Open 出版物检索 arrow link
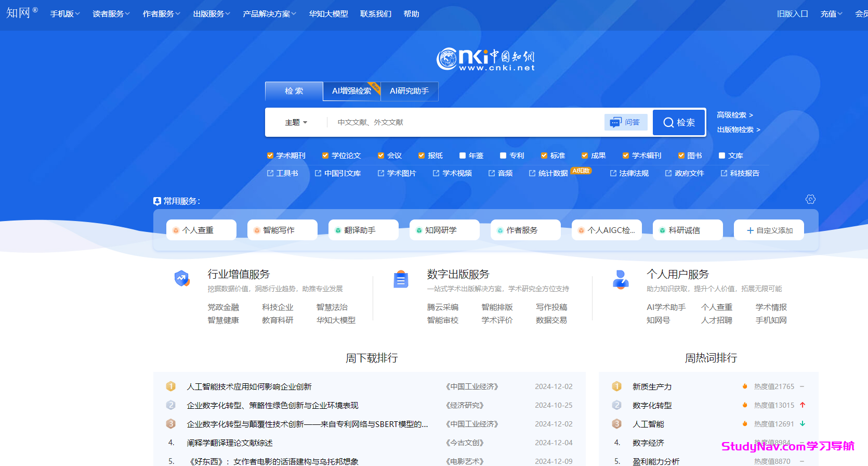This screenshot has height=466, width=868. click(739, 130)
